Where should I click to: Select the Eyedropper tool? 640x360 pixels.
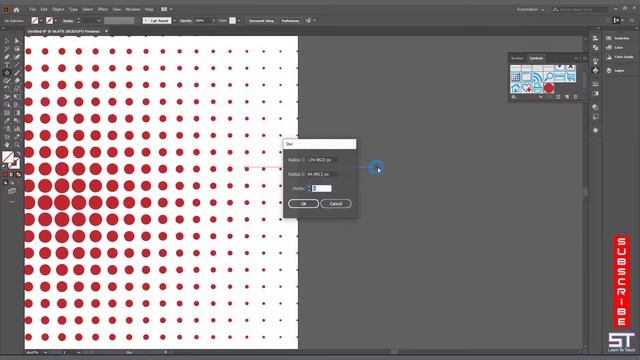[7, 120]
